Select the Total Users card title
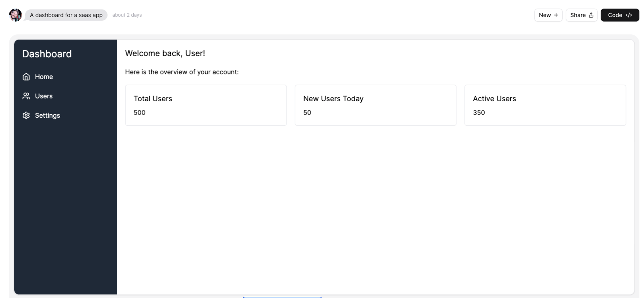This screenshot has width=644, height=298. [153, 99]
